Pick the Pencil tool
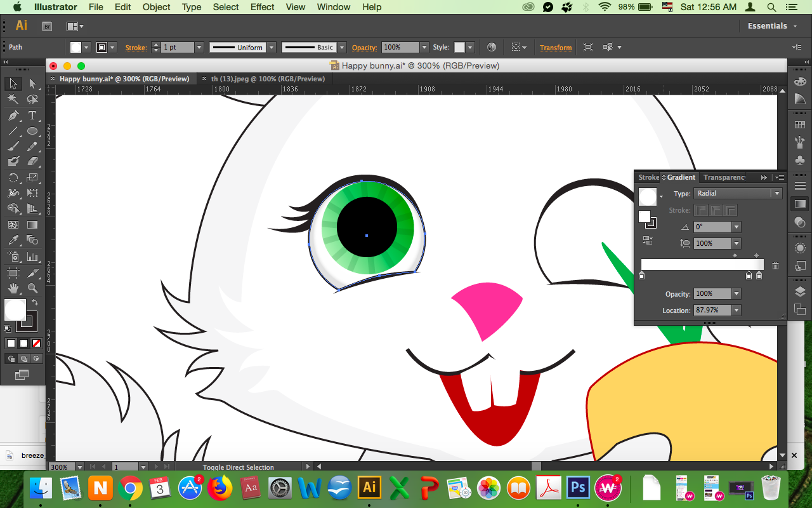This screenshot has height=508, width=812. tap(32, 146)
